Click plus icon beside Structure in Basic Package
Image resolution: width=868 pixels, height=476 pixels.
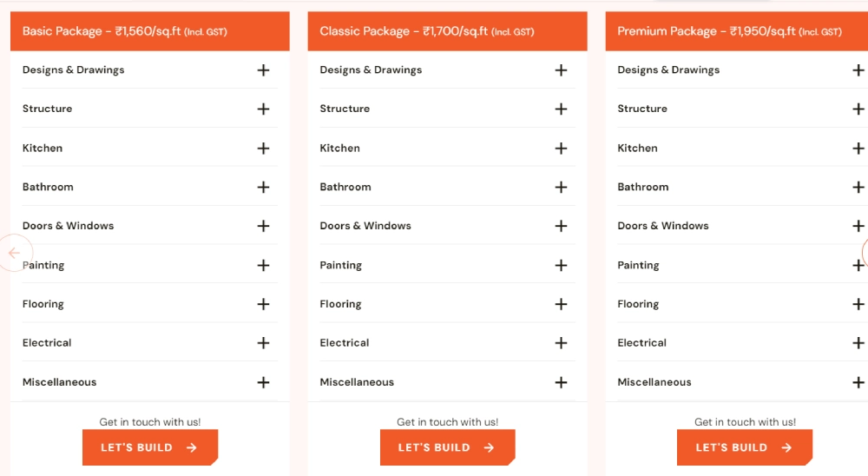263,109
